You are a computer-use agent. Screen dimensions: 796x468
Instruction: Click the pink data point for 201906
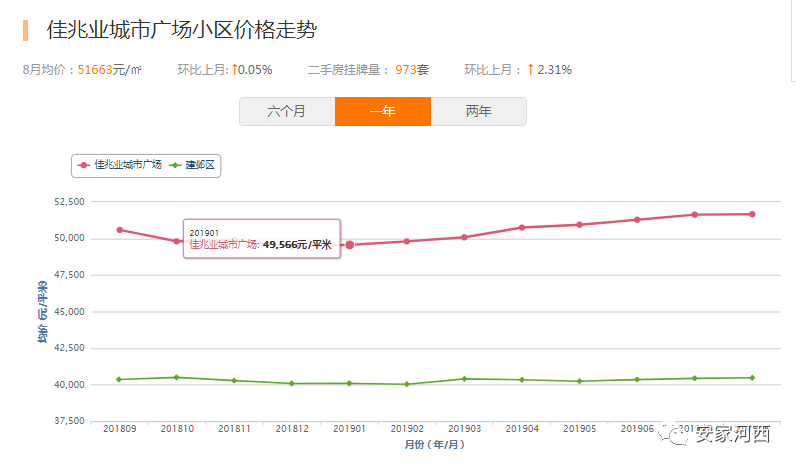coord(637,220)
